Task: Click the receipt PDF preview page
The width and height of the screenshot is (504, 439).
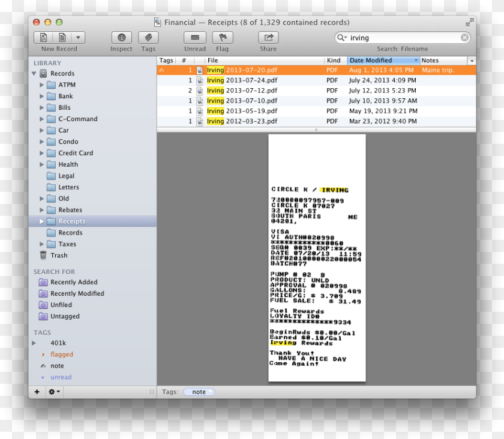Action: pos(317,258)
